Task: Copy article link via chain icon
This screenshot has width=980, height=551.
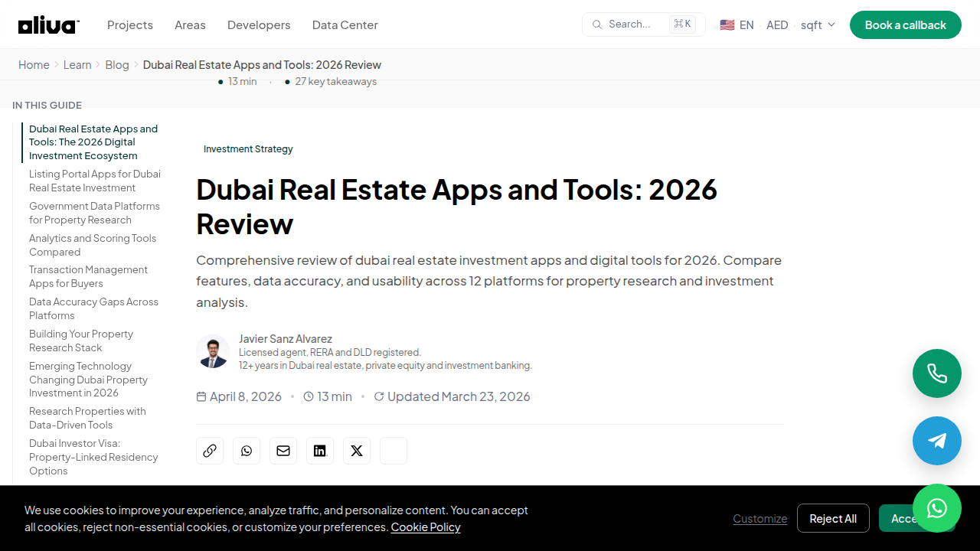Action: tap(210, 451)
